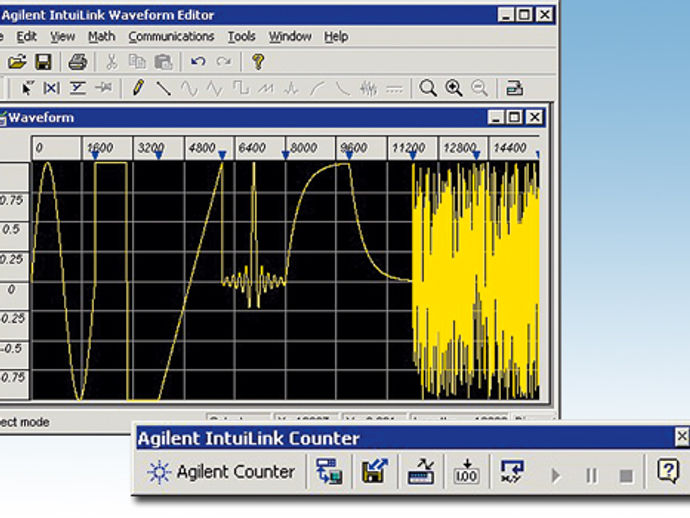Open the Help menu
Viewport: 690px width, 518px height.
336,37
